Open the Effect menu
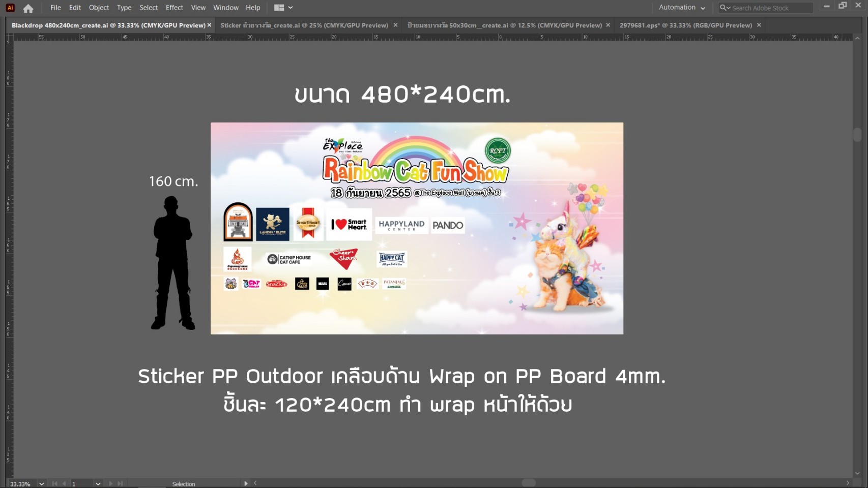868x488 pixels. pos(174,8)
